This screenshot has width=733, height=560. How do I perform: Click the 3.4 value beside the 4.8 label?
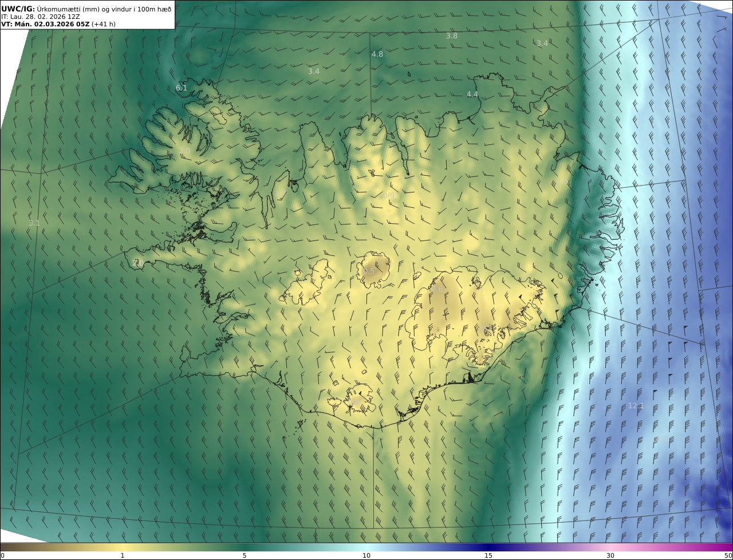(313, 71)
